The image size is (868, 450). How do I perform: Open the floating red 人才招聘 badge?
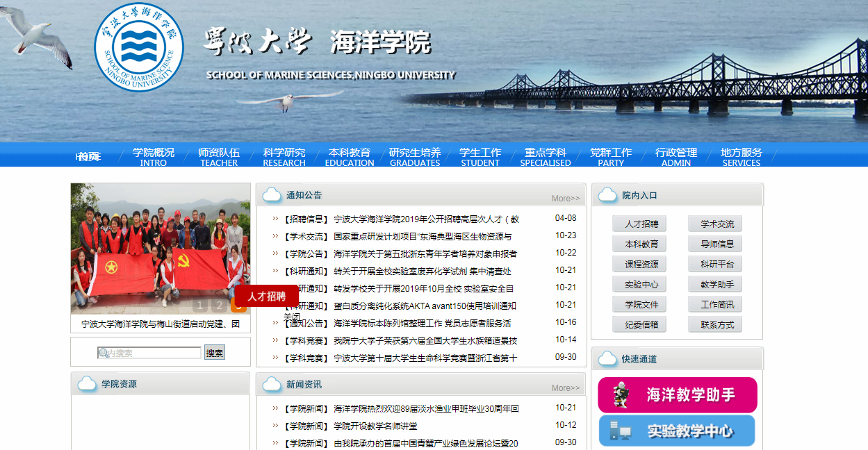coord(266,296)
